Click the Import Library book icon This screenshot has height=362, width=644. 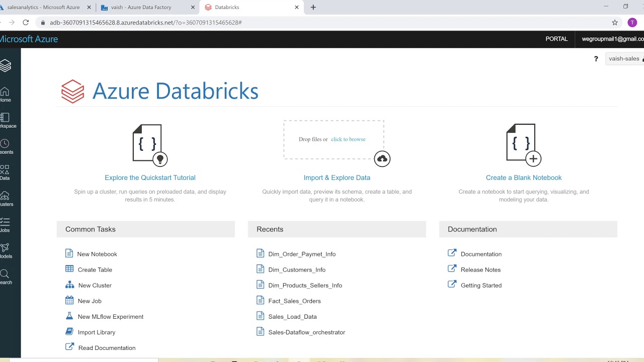point(69,331)
